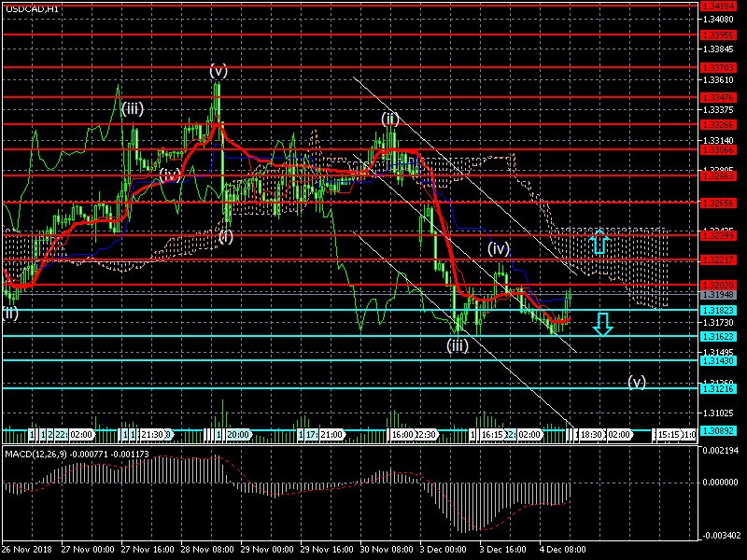Click the (iv) label on 3 Dec

tap(499, 248)
